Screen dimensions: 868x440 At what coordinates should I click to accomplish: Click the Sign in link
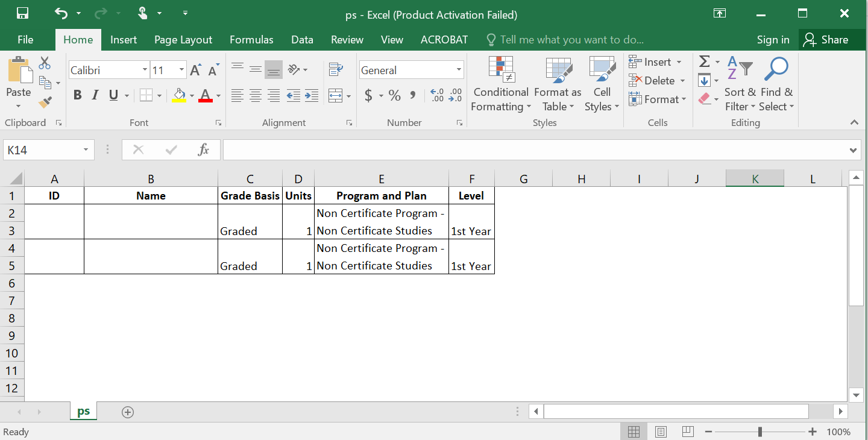pos(773,40)
